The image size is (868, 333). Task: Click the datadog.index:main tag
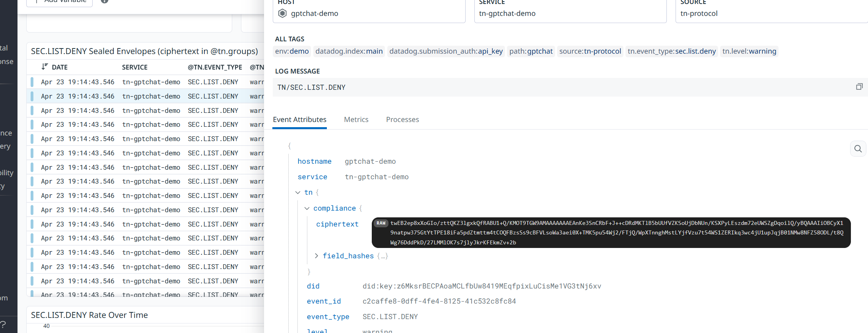tap(349, 51)
